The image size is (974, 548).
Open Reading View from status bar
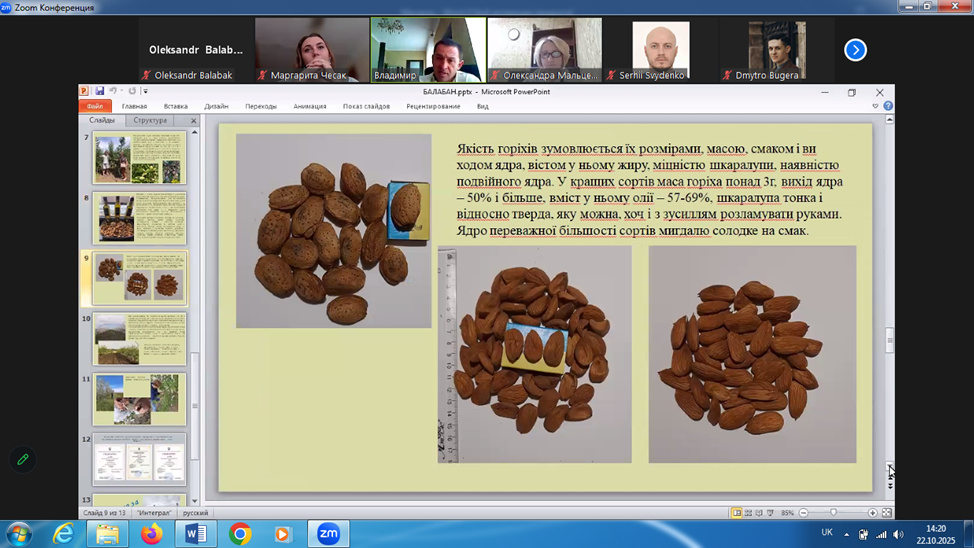point(759,513)
